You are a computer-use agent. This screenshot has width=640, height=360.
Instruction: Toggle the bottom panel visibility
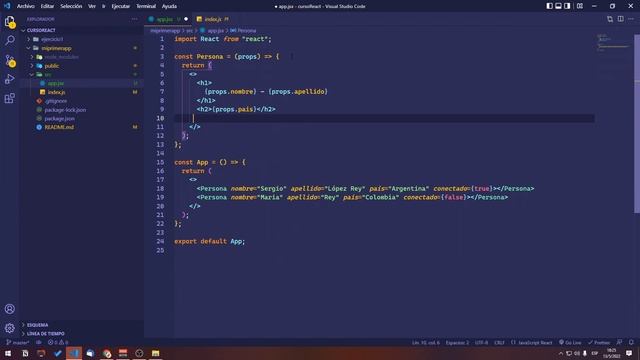558,6
